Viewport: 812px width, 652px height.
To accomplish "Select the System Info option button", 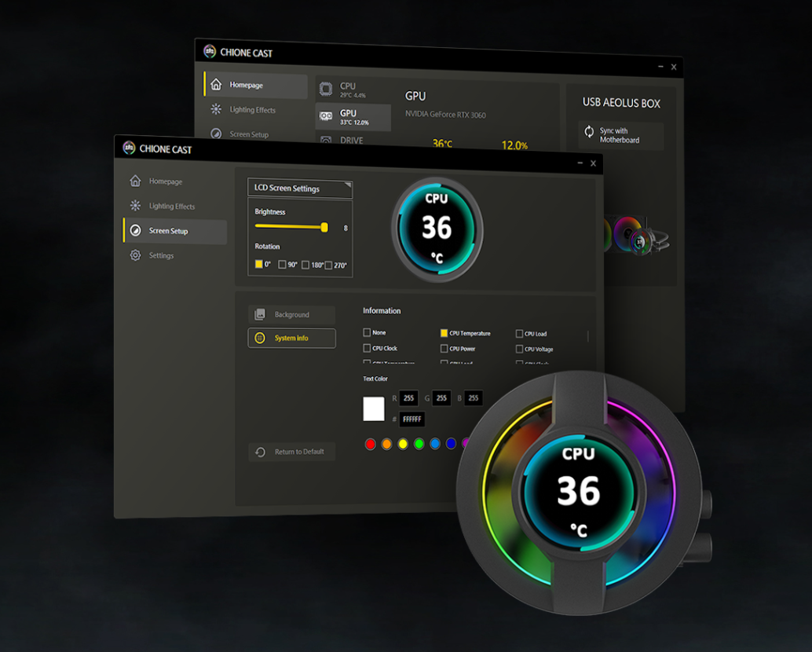I will pos(291,338).
